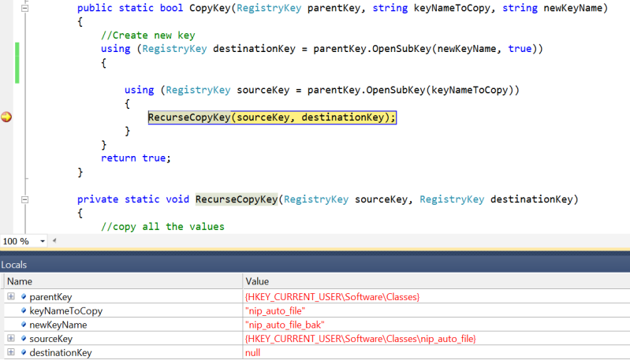
Task: Expand the parentKey variable row
Action: pyautogui.click(x=11, y=296)
